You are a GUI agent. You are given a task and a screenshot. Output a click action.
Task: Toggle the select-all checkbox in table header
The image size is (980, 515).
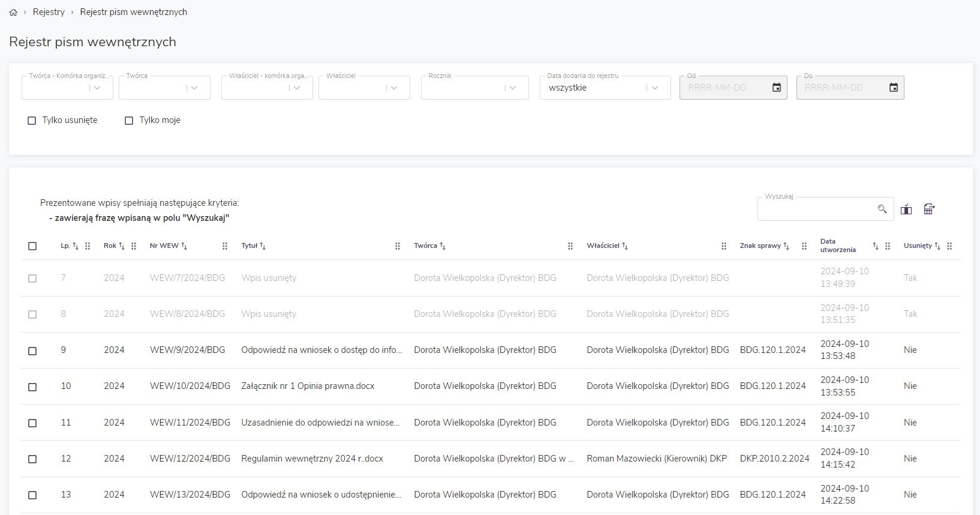32,246
